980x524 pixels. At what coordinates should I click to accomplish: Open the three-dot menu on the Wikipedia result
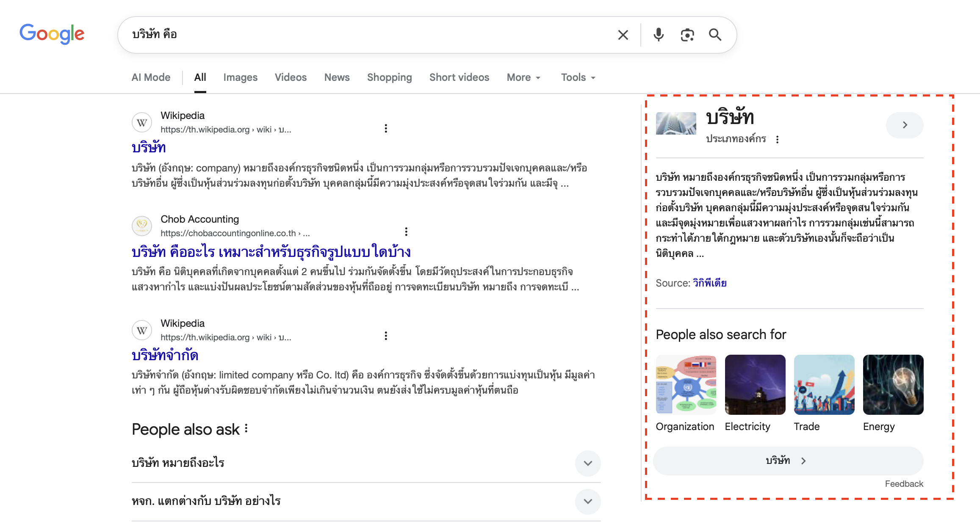(x=386, y=128)
